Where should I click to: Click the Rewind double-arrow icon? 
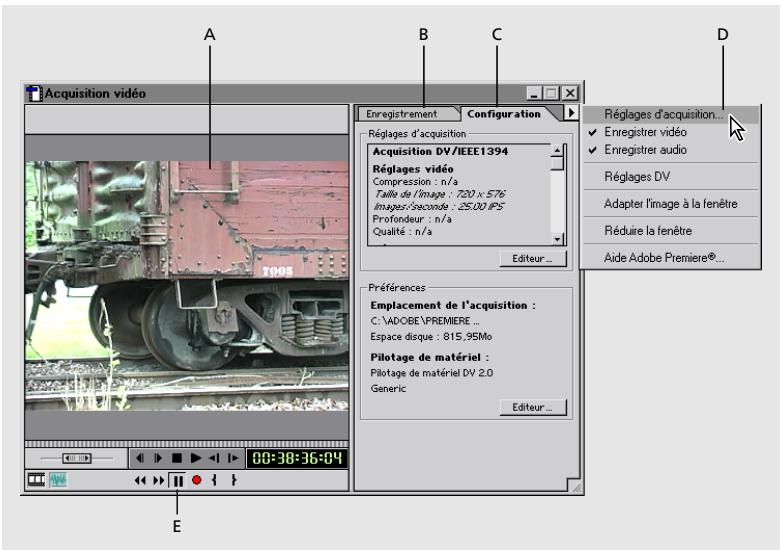(x=140, y=480)
